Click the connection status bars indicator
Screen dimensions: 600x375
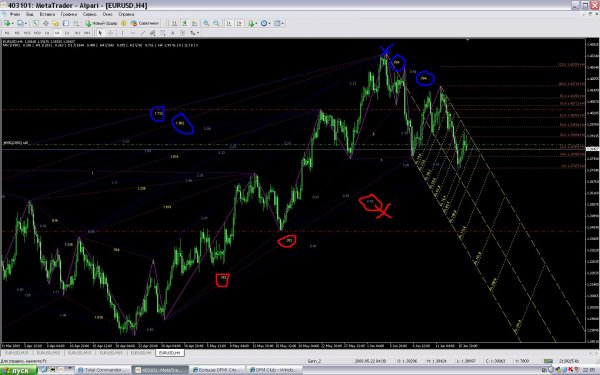pos(549,361)
